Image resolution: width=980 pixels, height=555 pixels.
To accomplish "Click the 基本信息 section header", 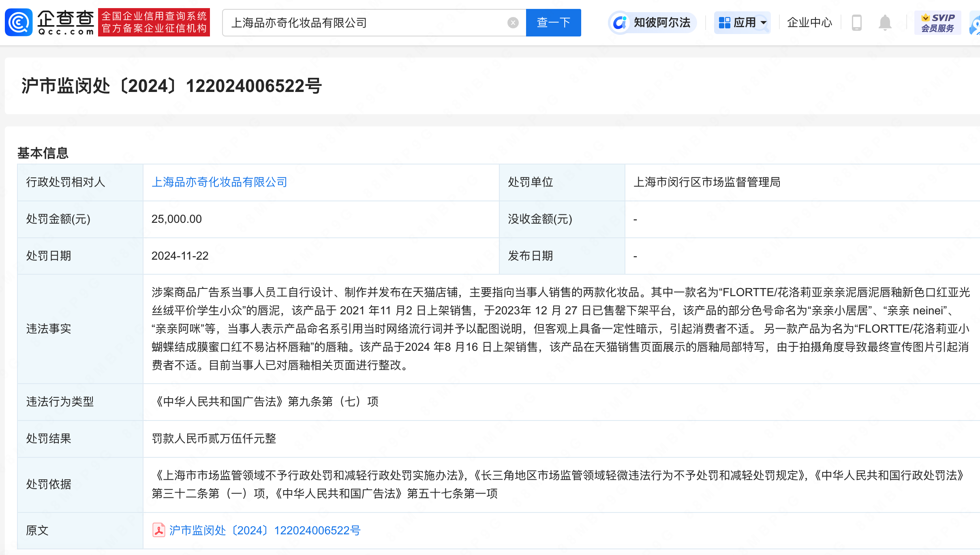I will coord(43,153).
